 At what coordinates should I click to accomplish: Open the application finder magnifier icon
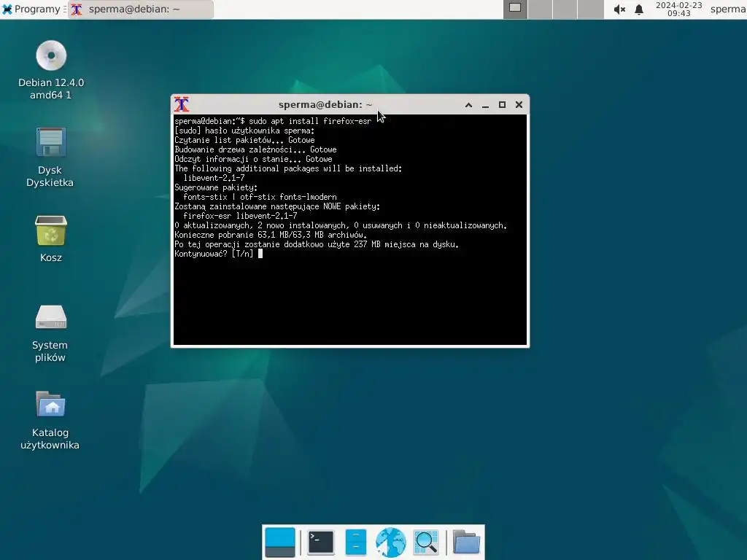click(x=426, y=542)
